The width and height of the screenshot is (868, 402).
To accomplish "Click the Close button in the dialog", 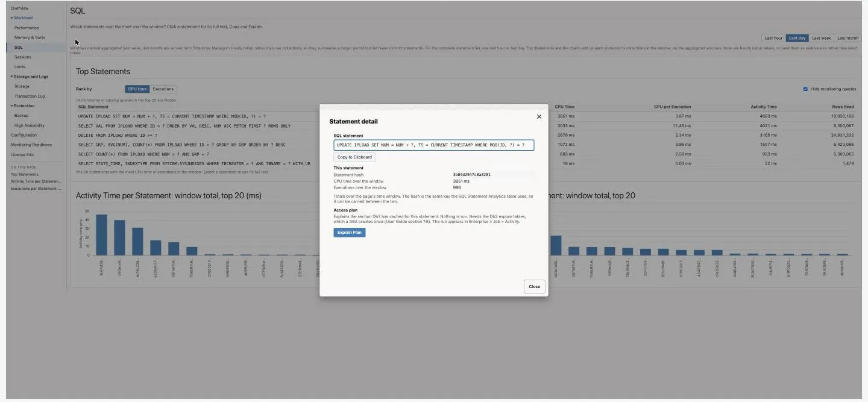I will point(534,287).
